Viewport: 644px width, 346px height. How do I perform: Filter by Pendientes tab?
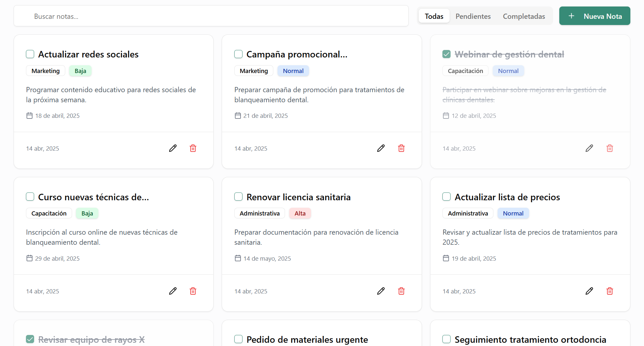point(473,16)
